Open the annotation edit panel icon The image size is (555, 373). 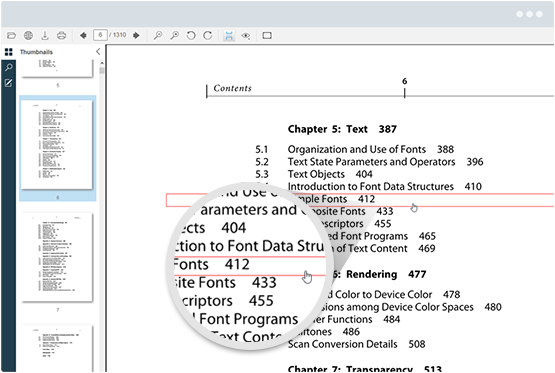(x=8, y=83)
